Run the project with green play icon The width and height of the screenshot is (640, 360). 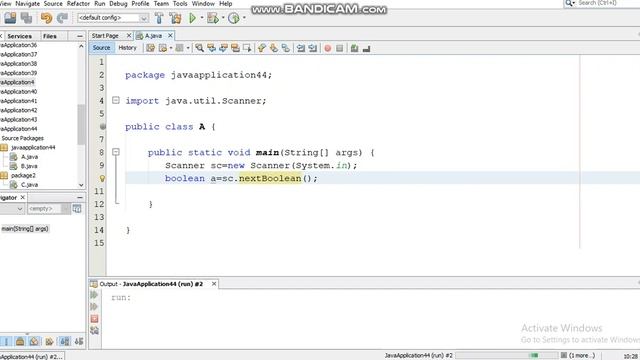pyautogui.click(x=192, y=18)
